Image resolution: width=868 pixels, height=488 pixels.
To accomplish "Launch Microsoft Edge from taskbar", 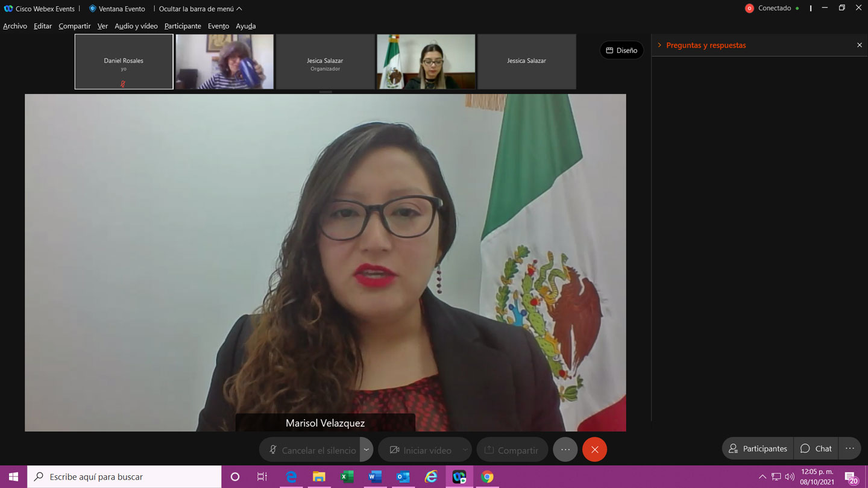I will 291,477.
